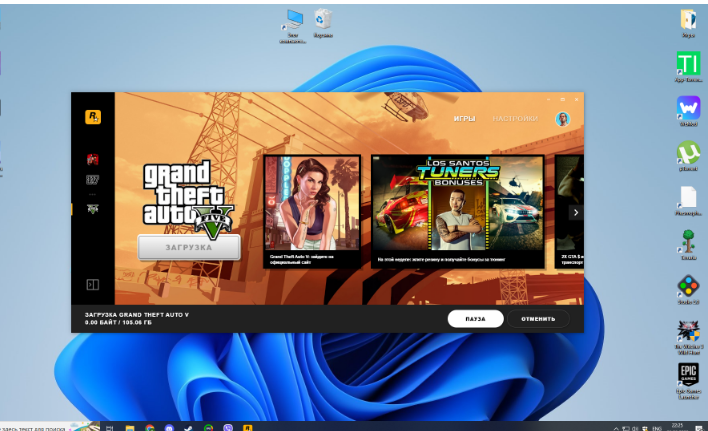Screen dimensions: 708x431
Task: Open File Explorer on the taskbar
Action: 130,428
